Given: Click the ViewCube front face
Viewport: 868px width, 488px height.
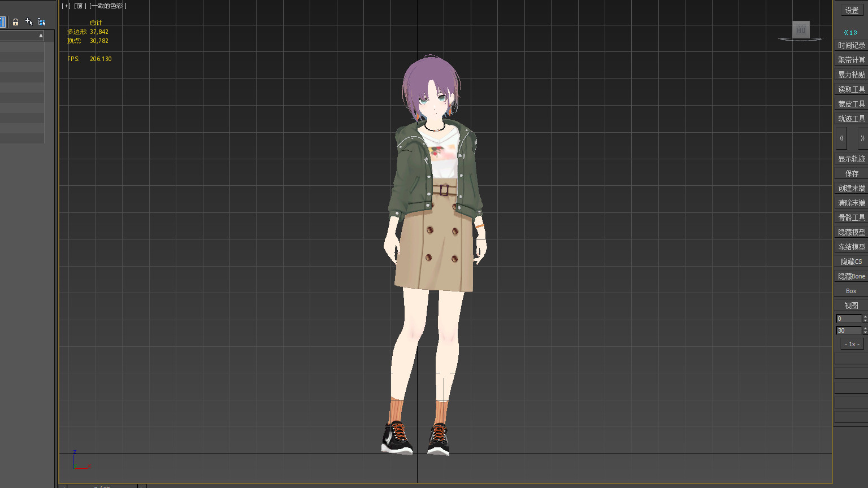Looking at the screenshot, I should click(801, 30).
